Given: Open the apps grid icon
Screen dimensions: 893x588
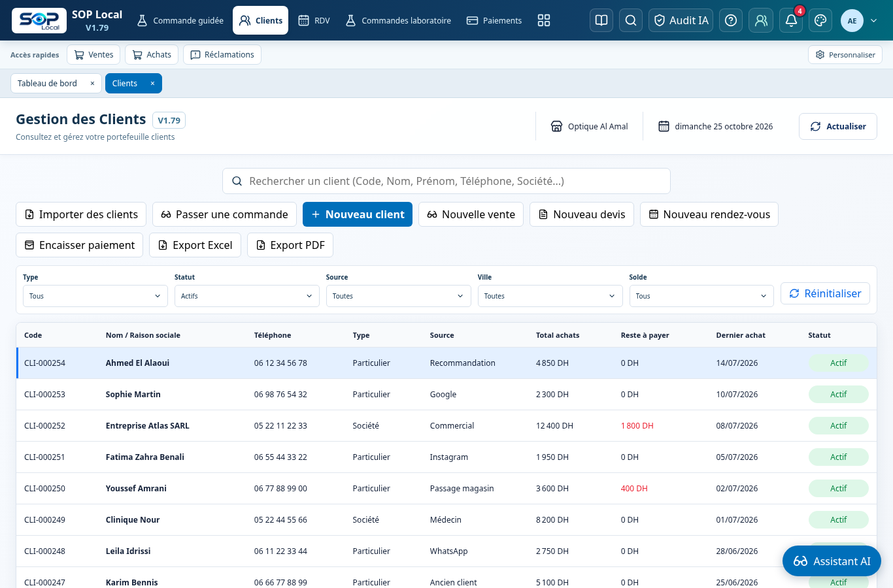Looking at the screenshot, I should point(544,20).
